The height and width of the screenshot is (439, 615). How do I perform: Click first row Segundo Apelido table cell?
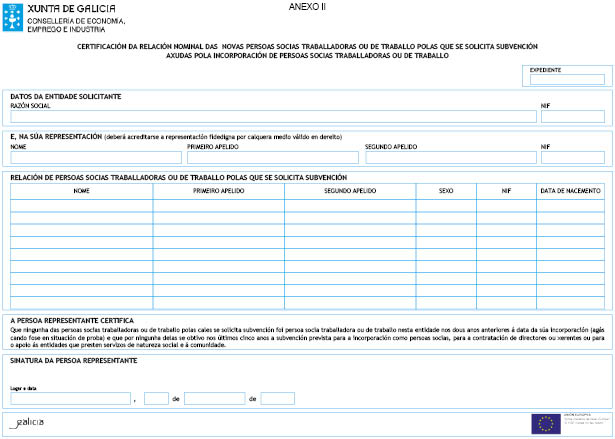pos(349,204)
